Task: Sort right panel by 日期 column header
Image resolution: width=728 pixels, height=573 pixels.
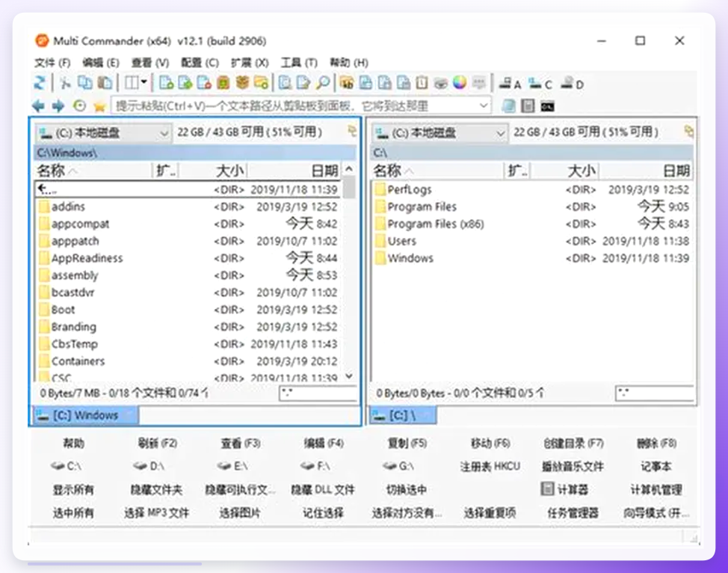Action: click(645, 171)
